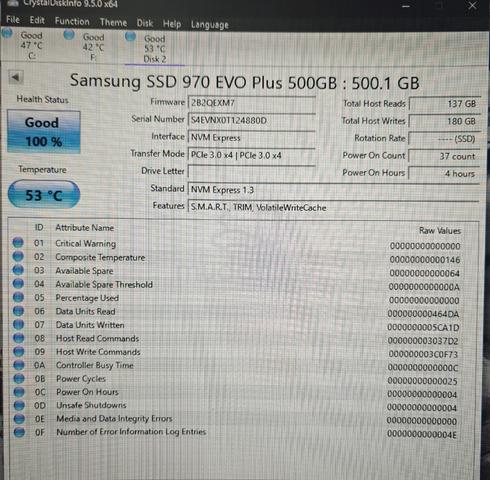Click the status icon for Power On Hours row
Screen dimensions: 490x480
tap(19, 392)
